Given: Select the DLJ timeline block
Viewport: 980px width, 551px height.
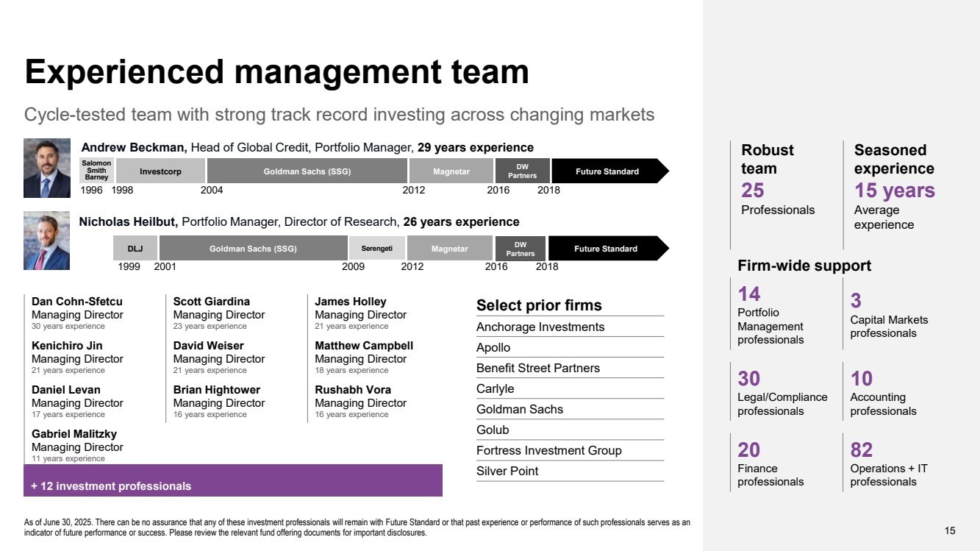Looking at the screenshot, I should 135,249.
